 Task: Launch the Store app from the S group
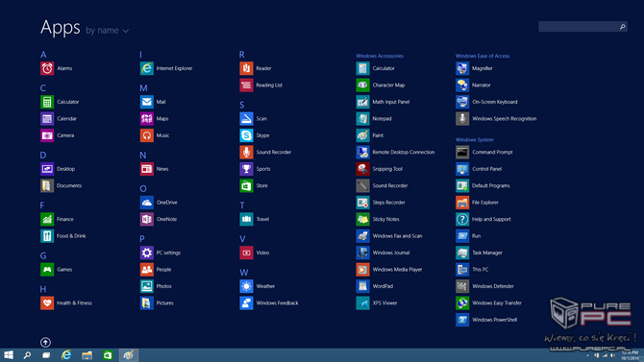(x=246, y=186)
